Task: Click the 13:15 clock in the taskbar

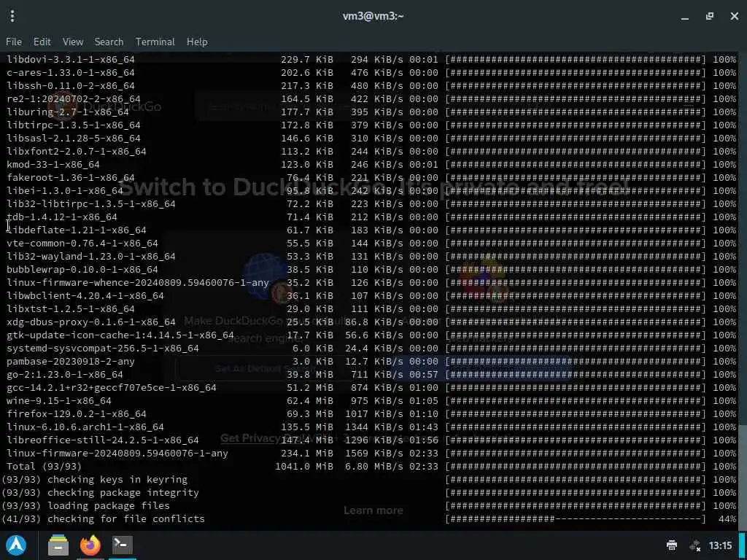Action: click(720, 545)
